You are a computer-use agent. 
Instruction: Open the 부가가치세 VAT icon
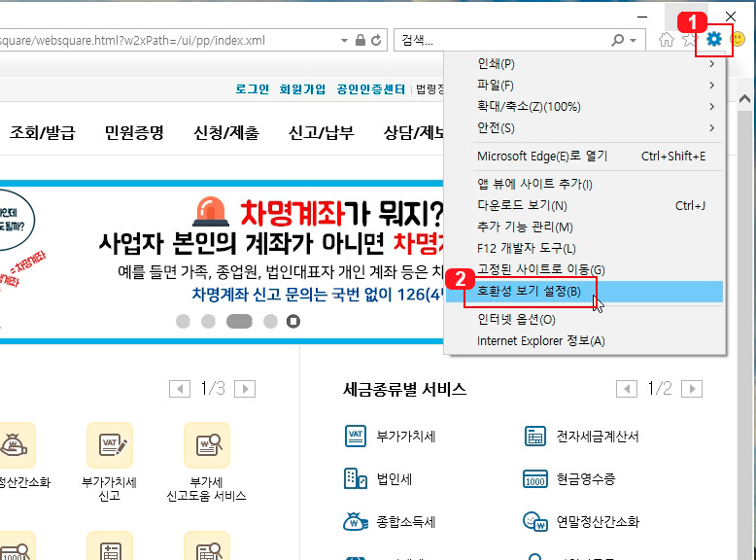(x=356, y=436)
